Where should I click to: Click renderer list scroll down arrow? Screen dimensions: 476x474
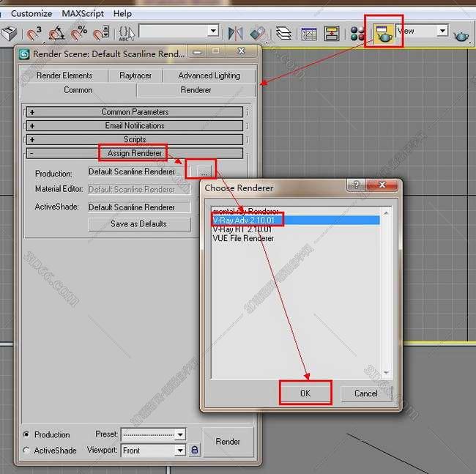pyautogui.click(x=386, y=372)
